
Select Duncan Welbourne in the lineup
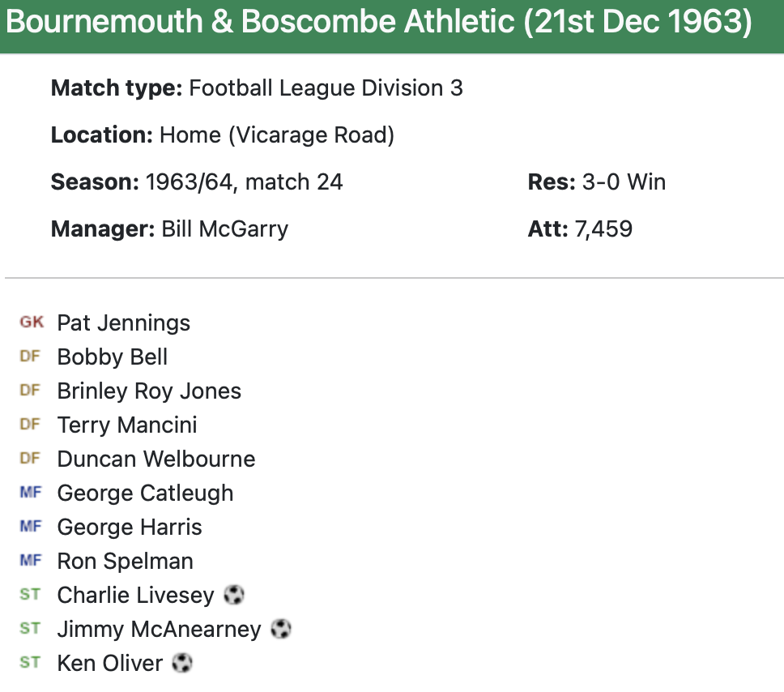point(156,459)
